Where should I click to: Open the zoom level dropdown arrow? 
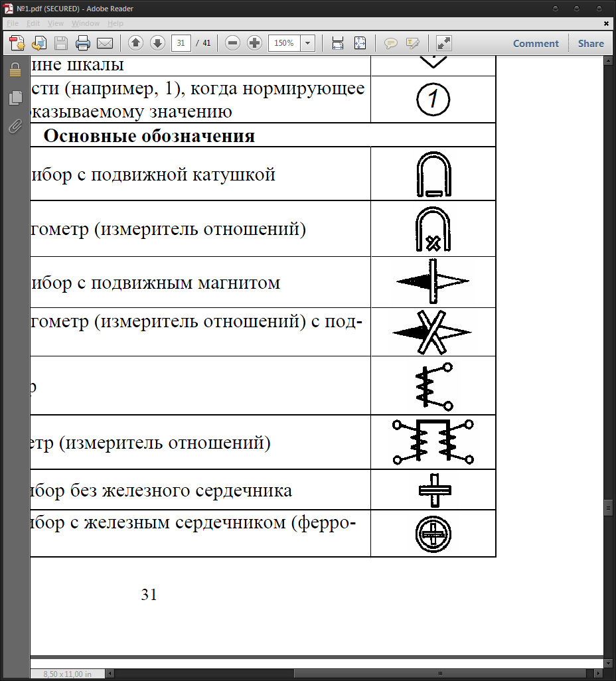click(307, 43)
